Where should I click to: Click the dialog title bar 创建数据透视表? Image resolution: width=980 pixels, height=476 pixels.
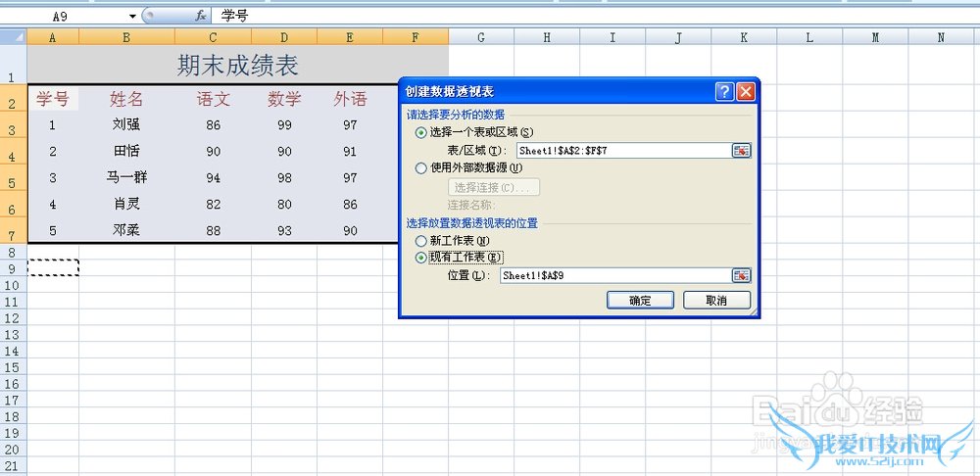(558, 92)
